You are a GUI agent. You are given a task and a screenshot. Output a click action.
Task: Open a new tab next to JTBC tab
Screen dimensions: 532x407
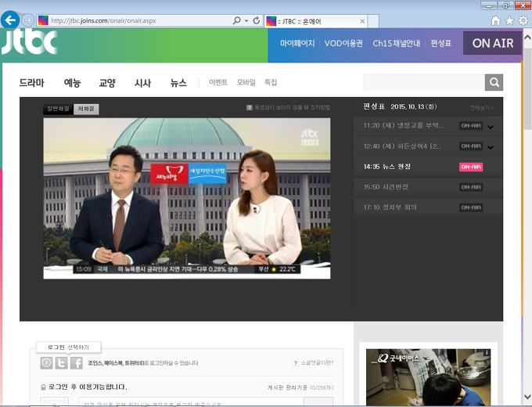373,21
